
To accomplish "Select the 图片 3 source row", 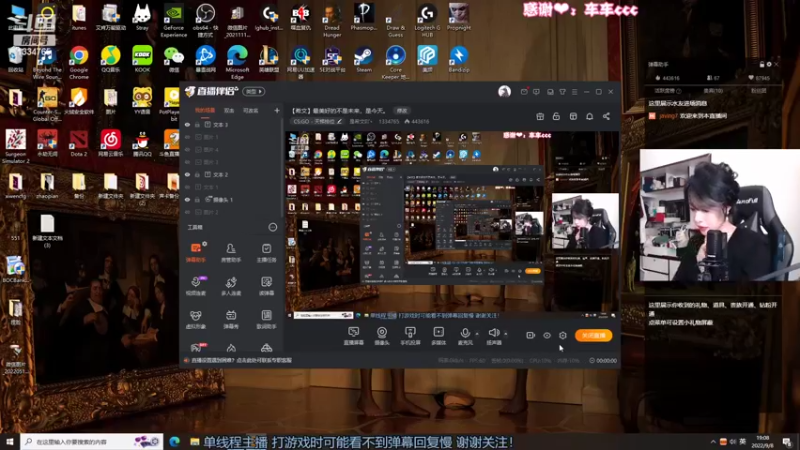I will (x=232, y=162).
